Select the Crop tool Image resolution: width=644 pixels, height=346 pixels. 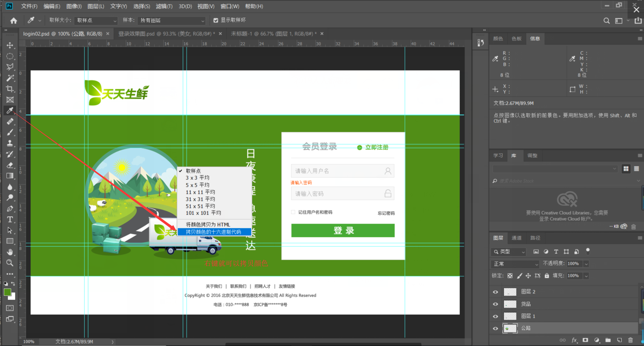(10, 89)
